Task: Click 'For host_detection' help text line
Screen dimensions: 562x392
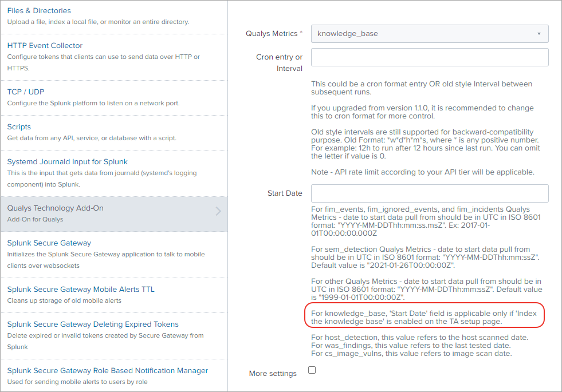Action: [x=420, y=338]
